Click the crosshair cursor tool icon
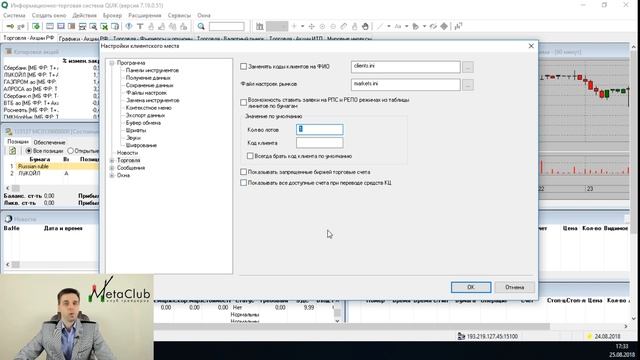Image resolution: width=640 pixels, height=360 pixels. click(x=311, y=27)
